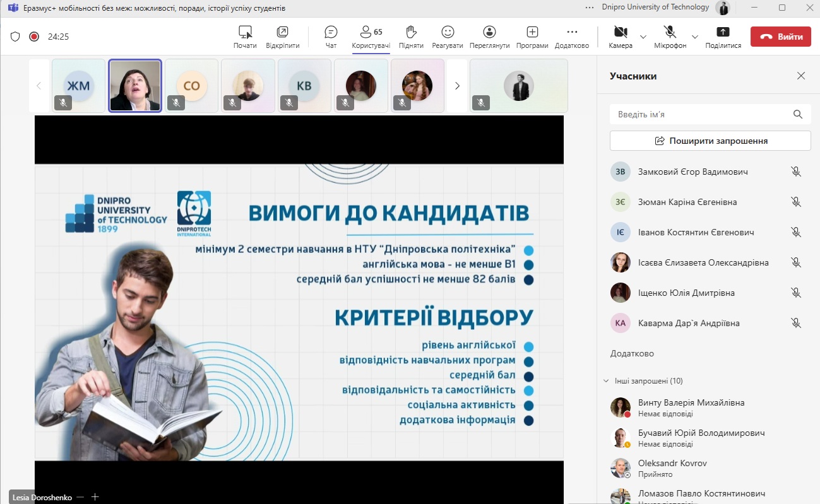Click the Поширити запрошення button

[710, 141]
